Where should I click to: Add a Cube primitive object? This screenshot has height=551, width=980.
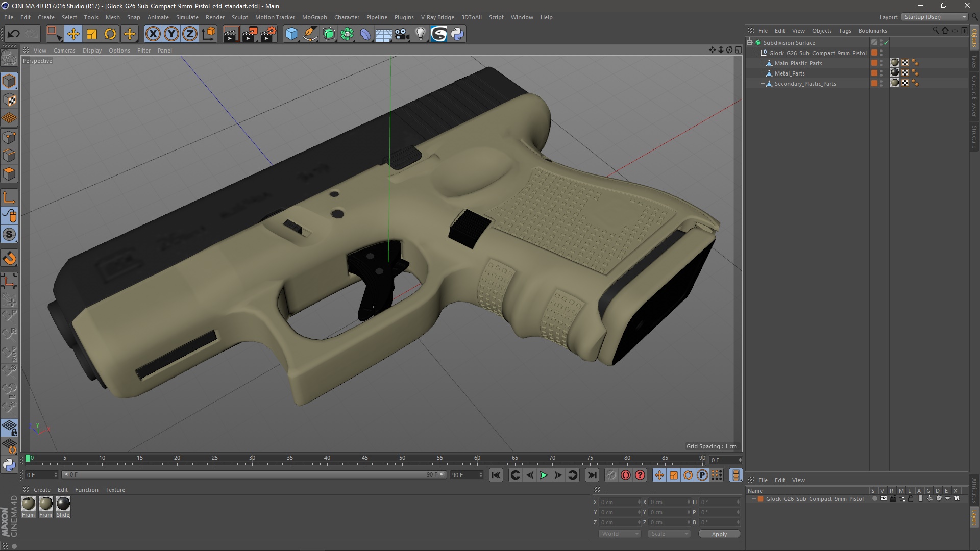click(x=291, y=34)
